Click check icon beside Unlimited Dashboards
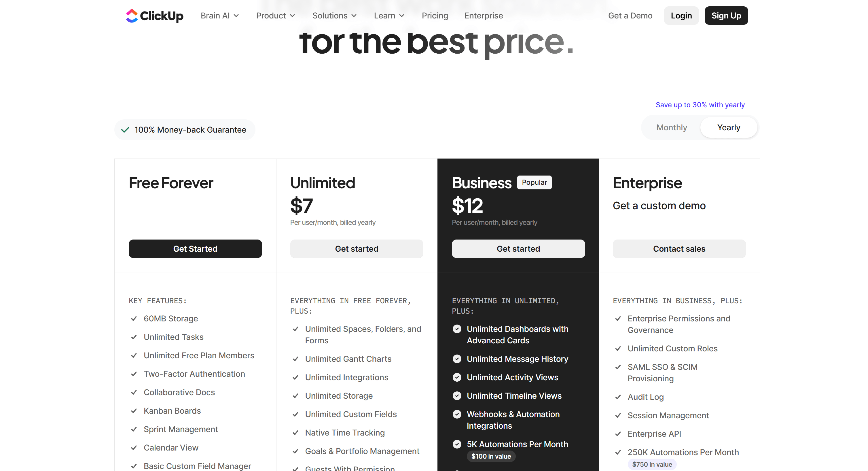868x471 pixels. click(457, 329)
